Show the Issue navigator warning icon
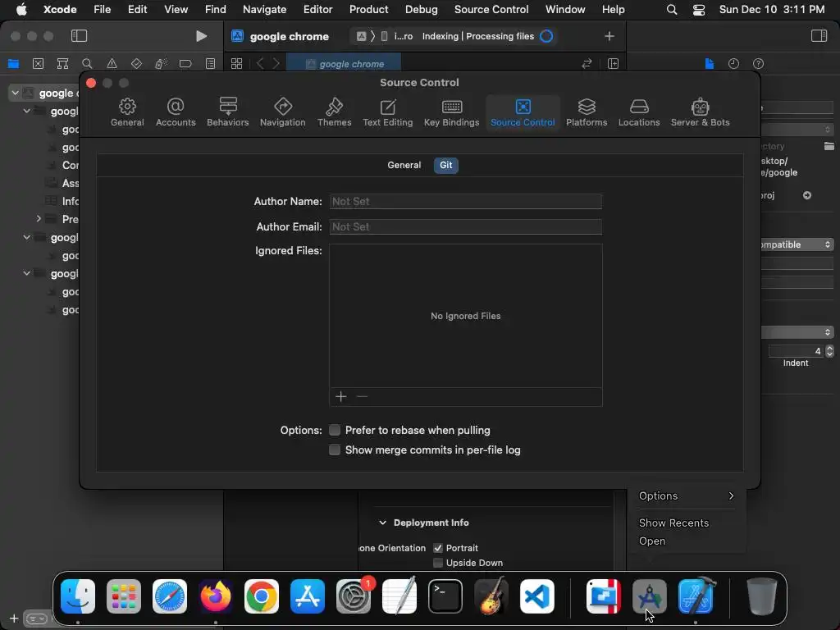The image size is (840, 630). point(112,64)
